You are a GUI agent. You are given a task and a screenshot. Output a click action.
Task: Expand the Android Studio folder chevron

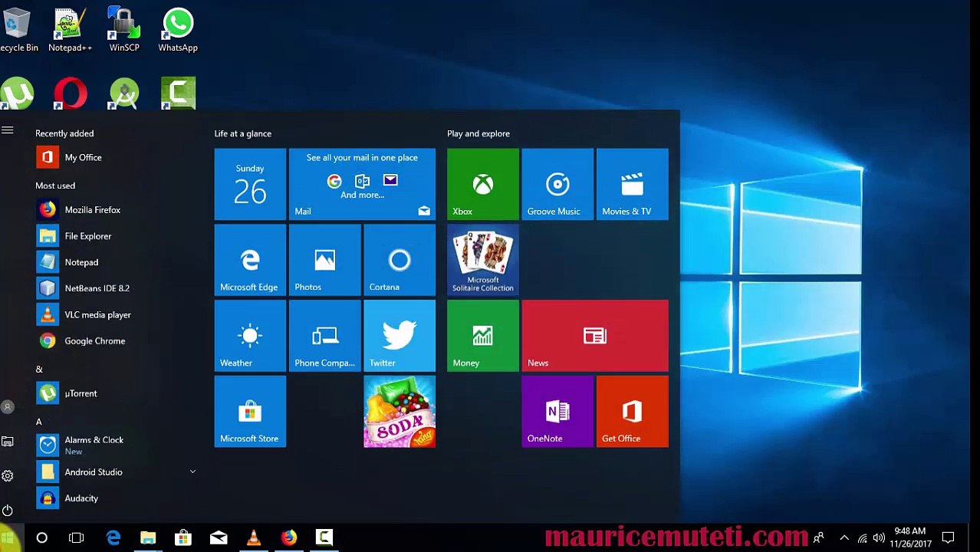coord(192,472)
